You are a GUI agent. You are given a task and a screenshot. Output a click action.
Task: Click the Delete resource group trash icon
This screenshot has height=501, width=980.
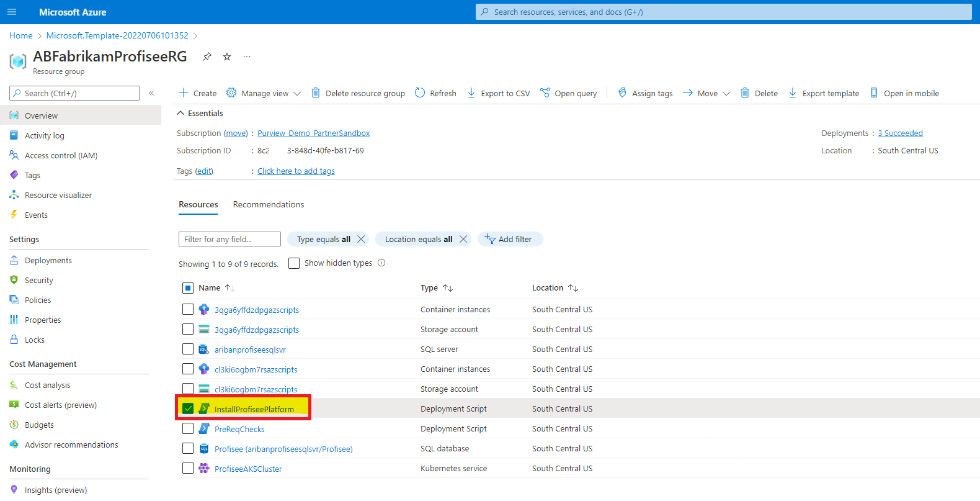(316, 93)
